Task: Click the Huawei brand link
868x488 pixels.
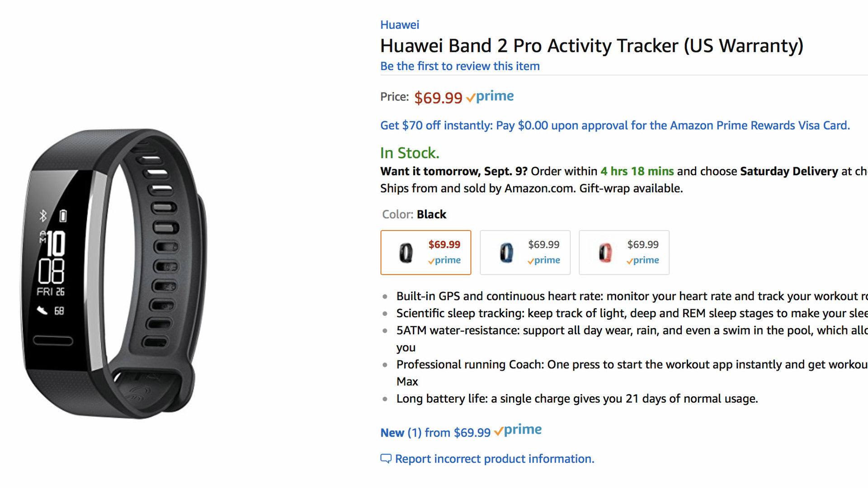Action: pos(399,25)
